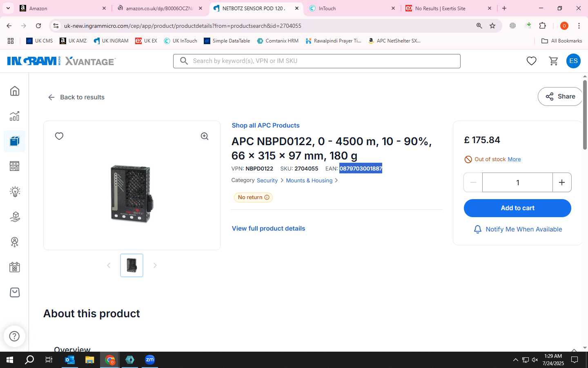Click the product search field

click(x=317, y=61)
